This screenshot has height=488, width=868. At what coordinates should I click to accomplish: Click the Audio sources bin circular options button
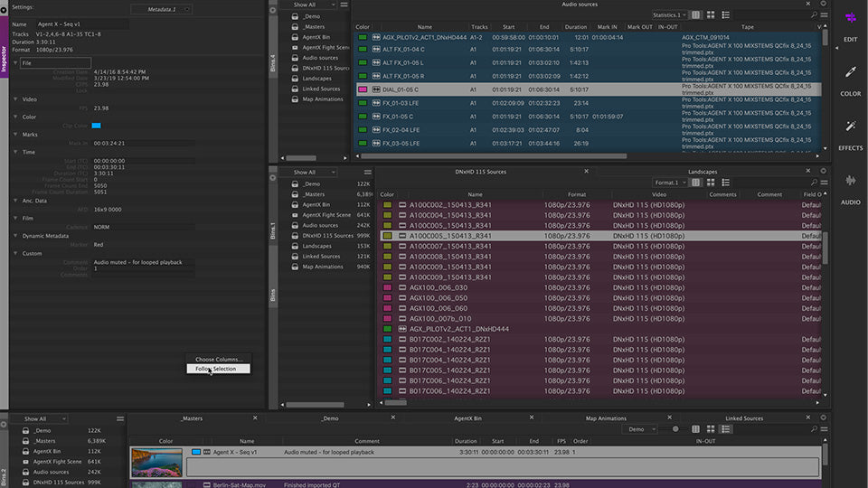823,4
